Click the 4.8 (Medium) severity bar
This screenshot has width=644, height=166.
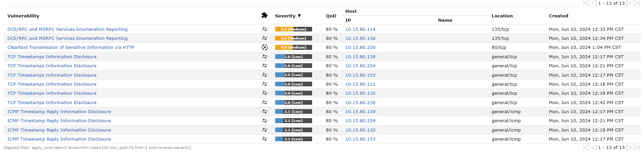tap(293, 48)
